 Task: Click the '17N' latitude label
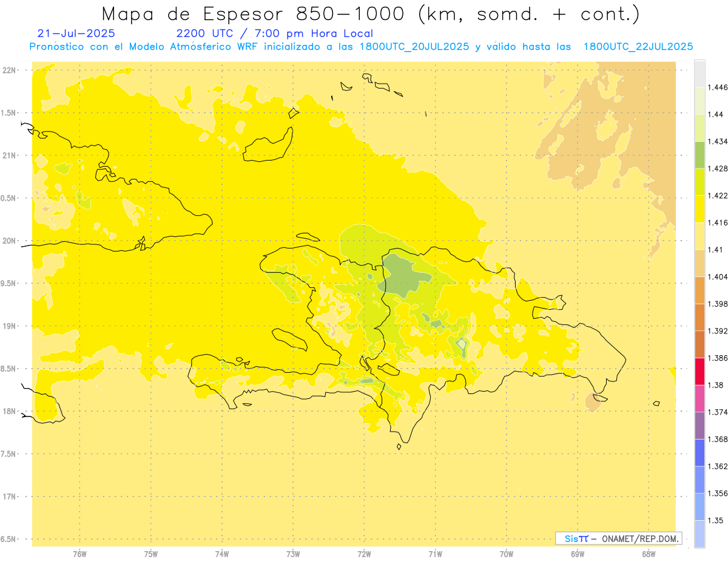click(x=10, y=497)
